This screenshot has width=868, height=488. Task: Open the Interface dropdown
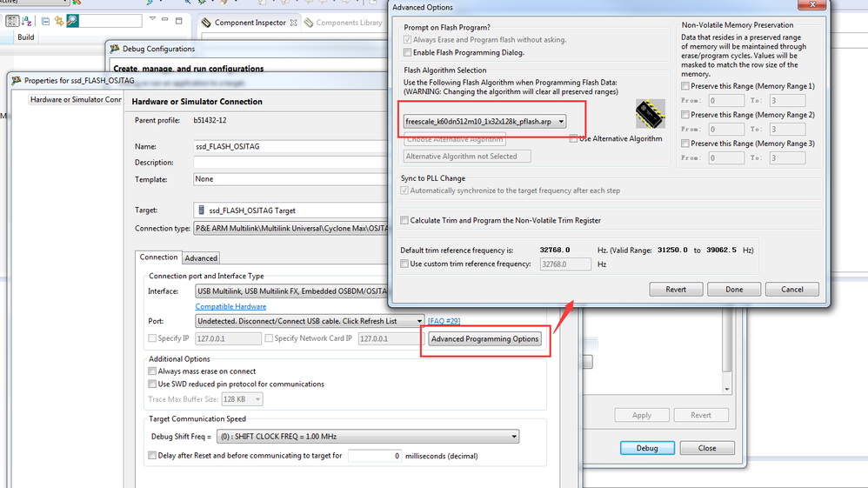(x=291, y=291)
